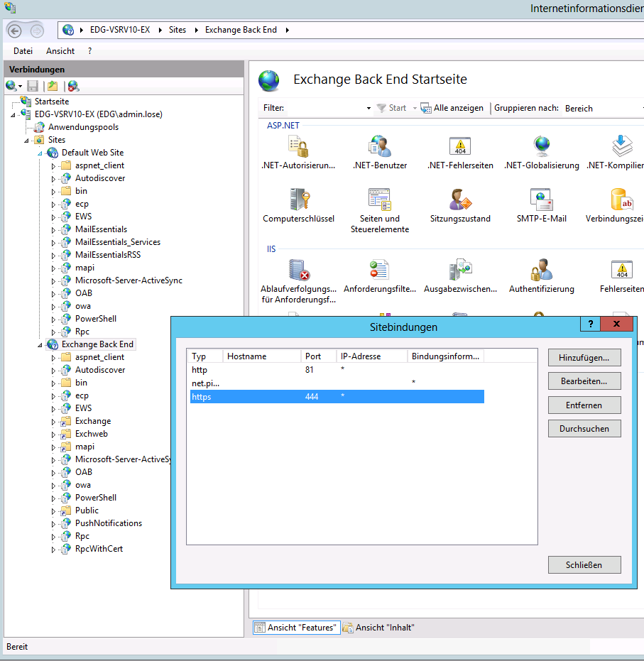644x661 pixels.
Task: Select the http port 81 binding row
Action: pyautogui.click(x=337, y=370)
